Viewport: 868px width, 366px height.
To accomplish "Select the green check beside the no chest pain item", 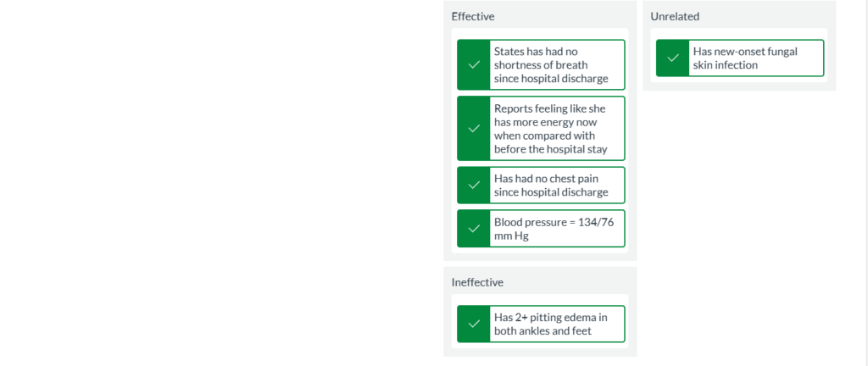I will 474,186.
